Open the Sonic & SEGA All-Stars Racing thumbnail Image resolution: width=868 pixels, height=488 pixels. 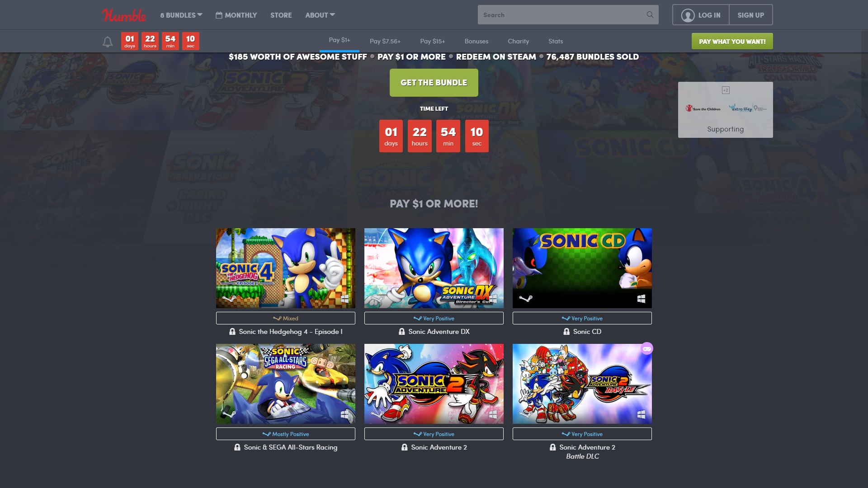click(x=286, y=384)
